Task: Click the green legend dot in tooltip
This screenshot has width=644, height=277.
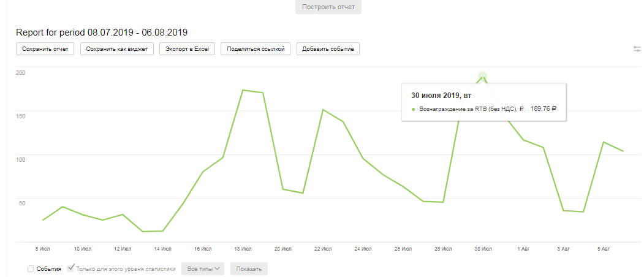Action: [x=413, y=109]
